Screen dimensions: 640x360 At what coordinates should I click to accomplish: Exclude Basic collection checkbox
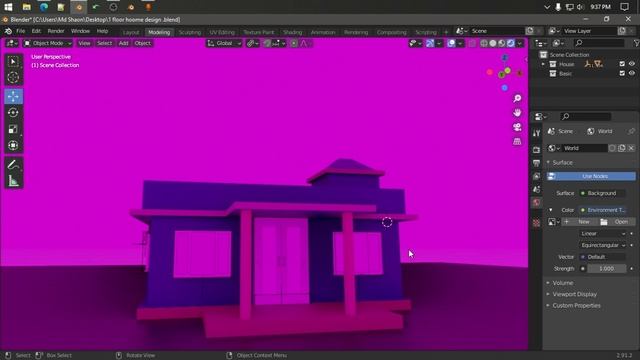point(622,73)
